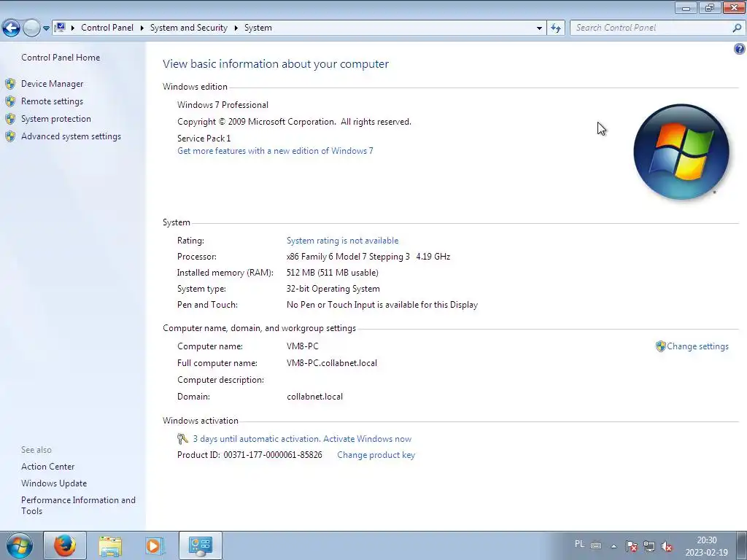Click the Product ID number text
Viewport: 747px width, 560px height.
click(x=273, y=455)
